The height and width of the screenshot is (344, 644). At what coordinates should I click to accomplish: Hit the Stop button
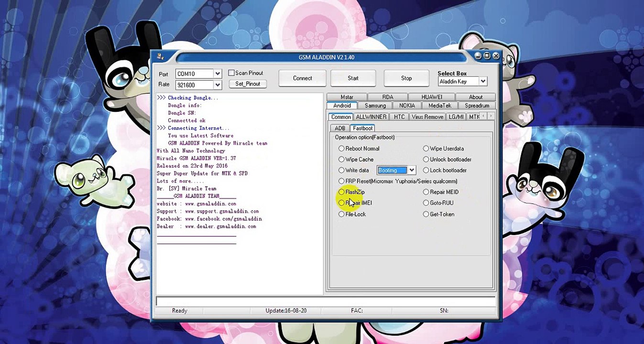point(406,78)
